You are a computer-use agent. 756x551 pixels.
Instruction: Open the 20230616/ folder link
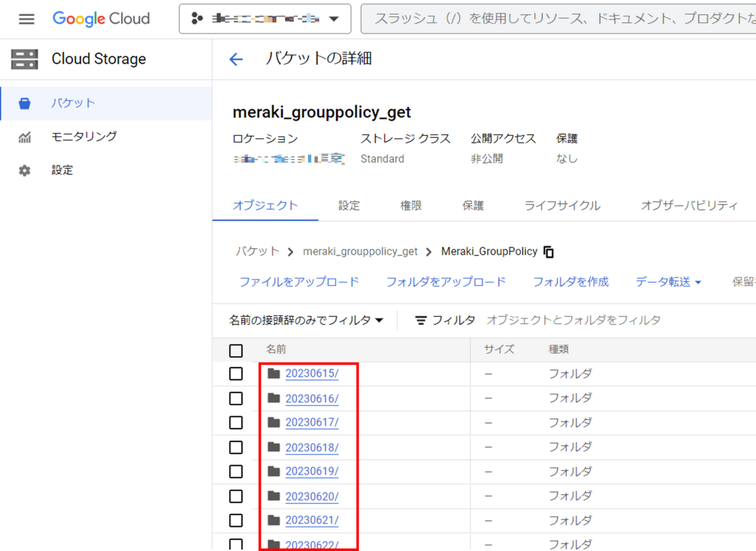[x=312, y=398]
